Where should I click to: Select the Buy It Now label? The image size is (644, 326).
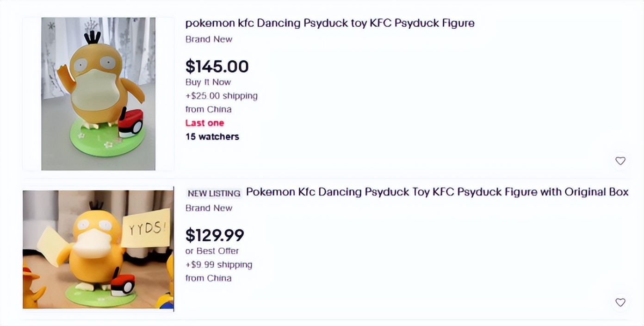click(208, 82)
